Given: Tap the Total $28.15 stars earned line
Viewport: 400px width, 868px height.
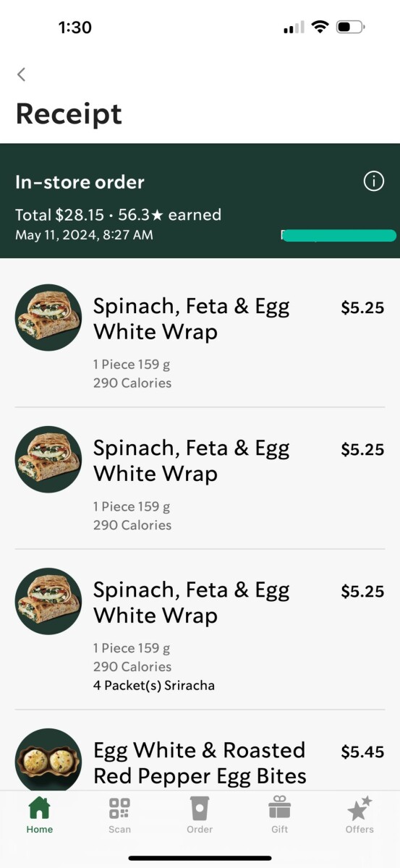Looking at the screenshot, I should point(118,215).
